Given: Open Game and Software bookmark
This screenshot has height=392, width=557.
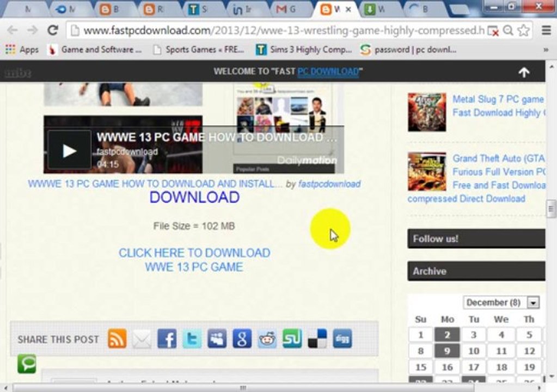Looking at the screenshot, I should (95, 50).
